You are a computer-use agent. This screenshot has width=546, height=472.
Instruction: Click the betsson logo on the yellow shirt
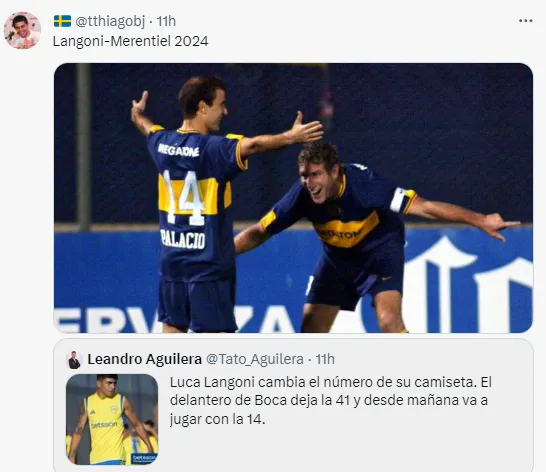[x=104, y=425]
